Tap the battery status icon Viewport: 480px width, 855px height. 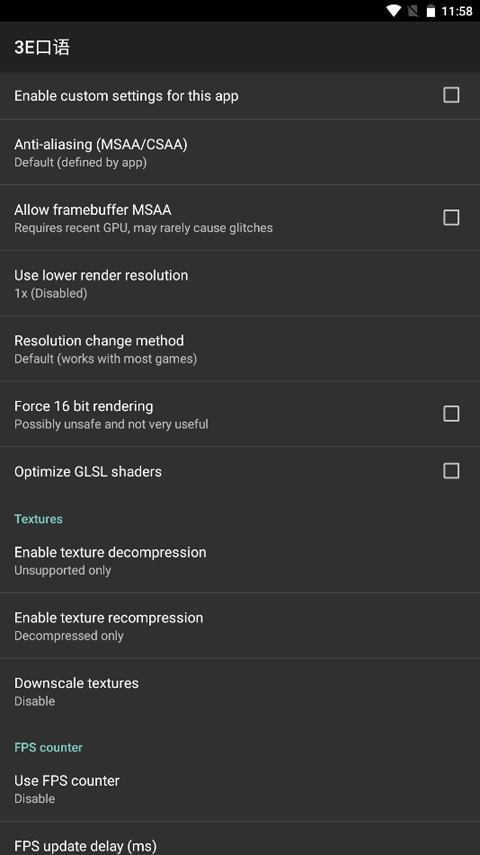pos(431,11)
